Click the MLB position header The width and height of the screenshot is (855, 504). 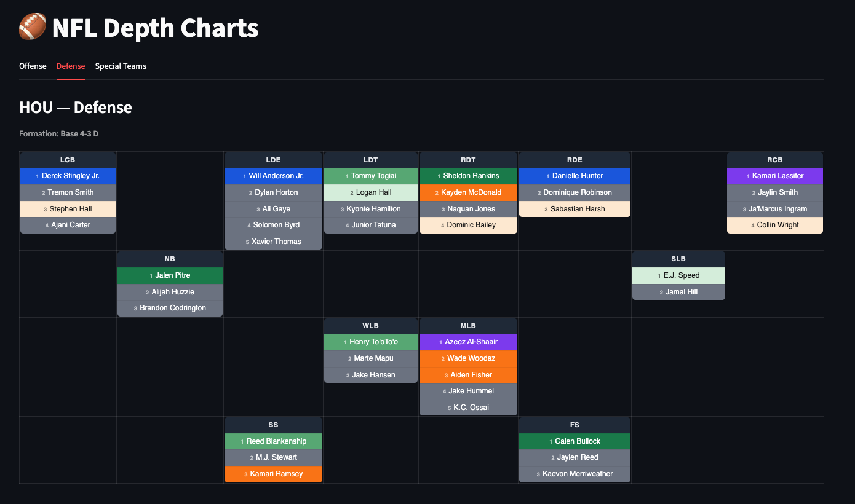pyautogui.click(x=468, y=326)
